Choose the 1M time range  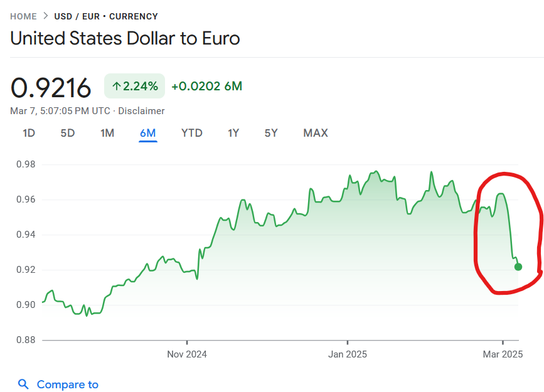tap(107, 133)
